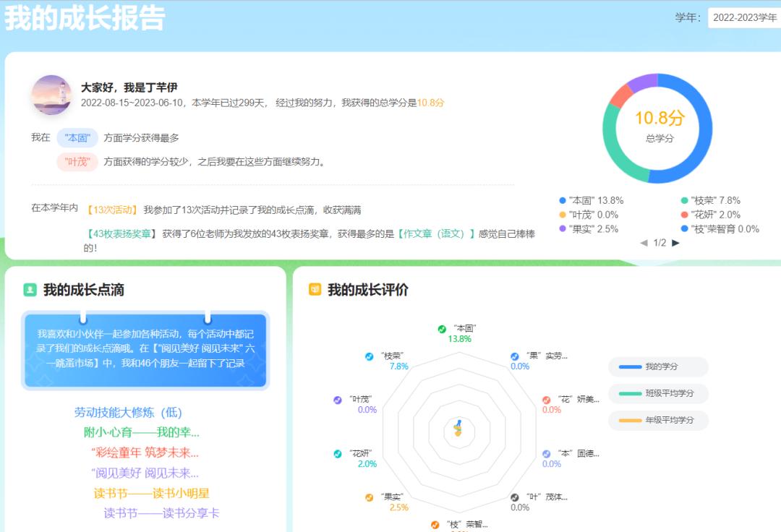Viewport: 781px width, 532px height.
Task: Click the green check icon beside "本固" axis
Action: point(440,330)
